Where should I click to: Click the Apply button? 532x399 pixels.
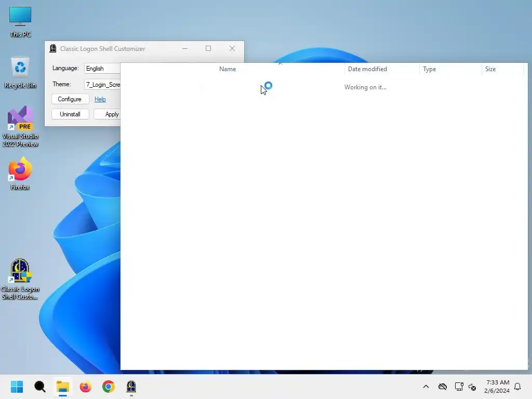(107, 114)
